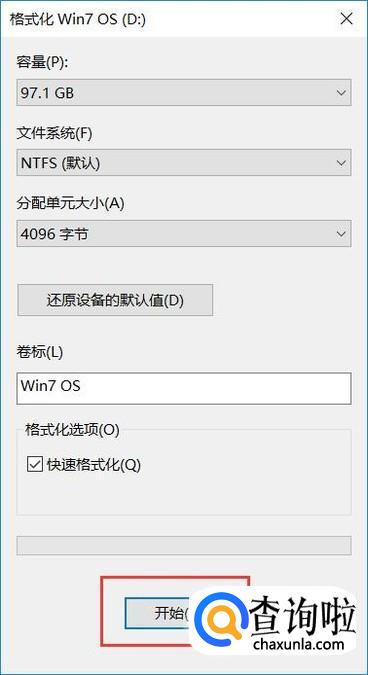
Task: Click the 分配单元大小(A) label
Action: [x=70, y=204]
